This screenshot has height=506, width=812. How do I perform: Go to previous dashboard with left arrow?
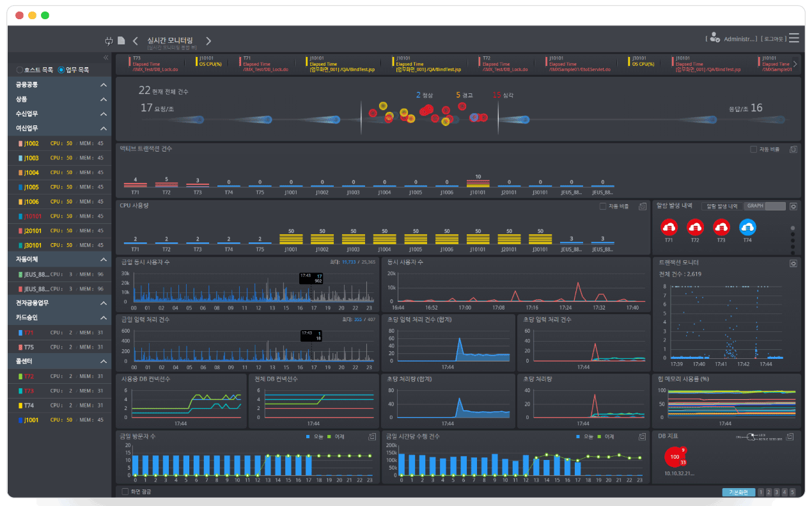pyautogui.click(x=136, y=41)
